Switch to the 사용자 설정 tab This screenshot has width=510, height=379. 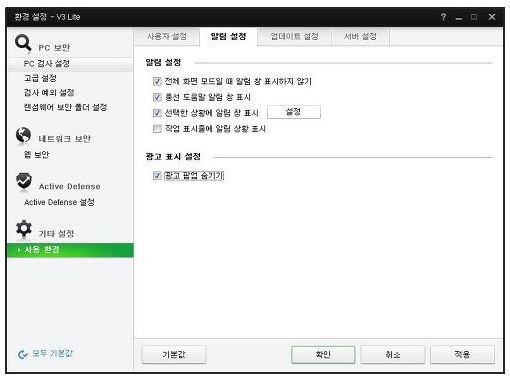click(x=167, y=36)
